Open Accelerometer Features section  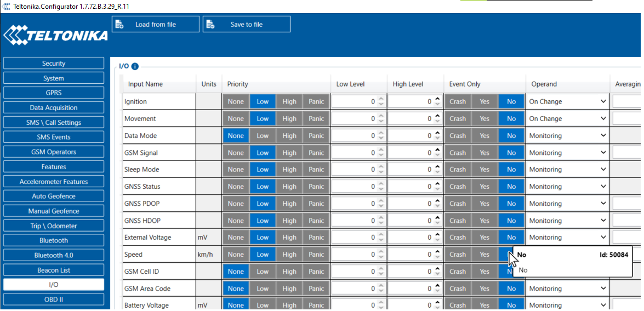[54, 181]
